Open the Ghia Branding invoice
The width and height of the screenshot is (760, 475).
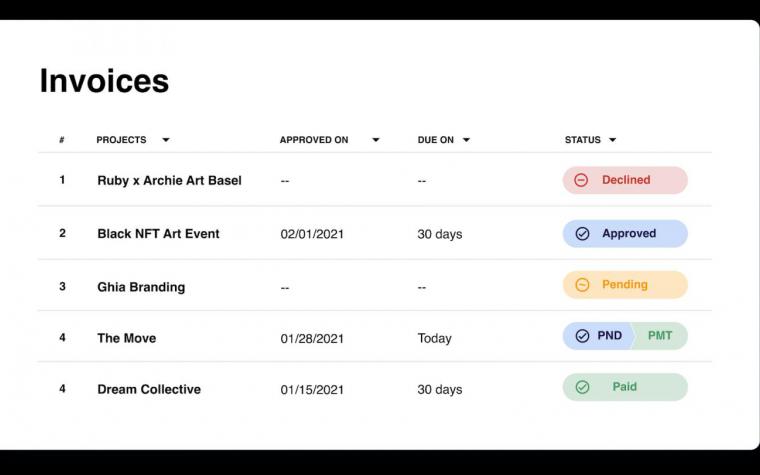[x=141, y=287]
